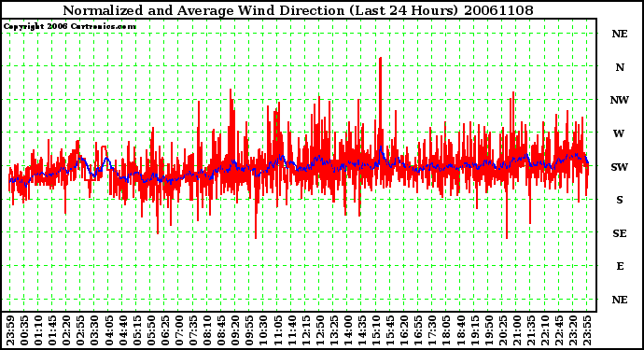Select the 09:55 time axis label
This screenshot has width=644, height=350.
point(248,330)
